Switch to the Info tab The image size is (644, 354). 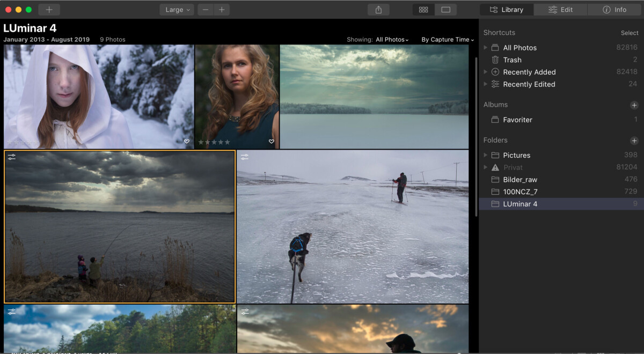tap(614, 10)
